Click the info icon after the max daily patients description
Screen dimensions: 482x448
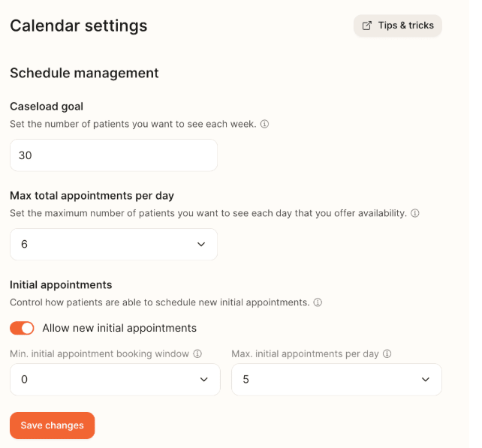[415, 213]
